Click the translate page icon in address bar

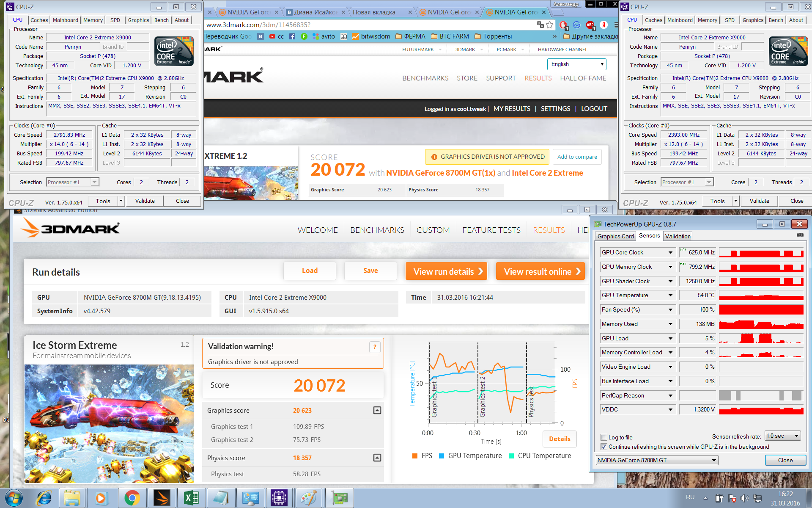[540, 25]
